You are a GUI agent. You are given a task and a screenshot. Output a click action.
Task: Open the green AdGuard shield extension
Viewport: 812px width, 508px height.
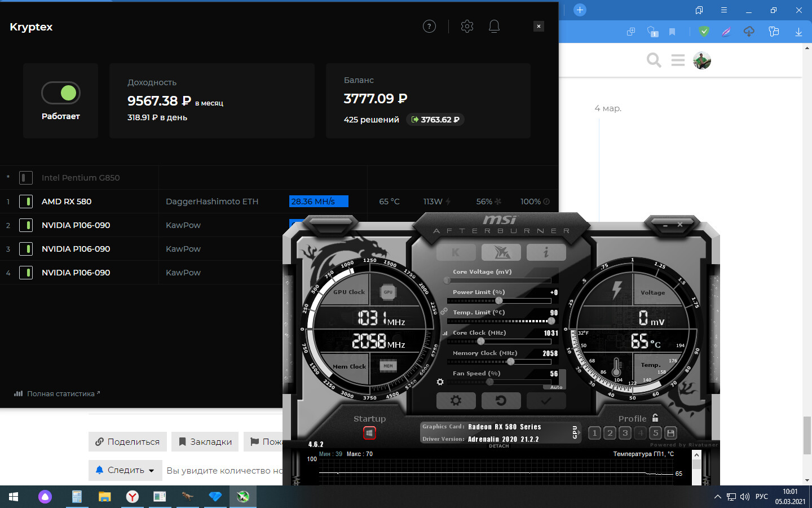pyautogui.click(x=704, y=32)
